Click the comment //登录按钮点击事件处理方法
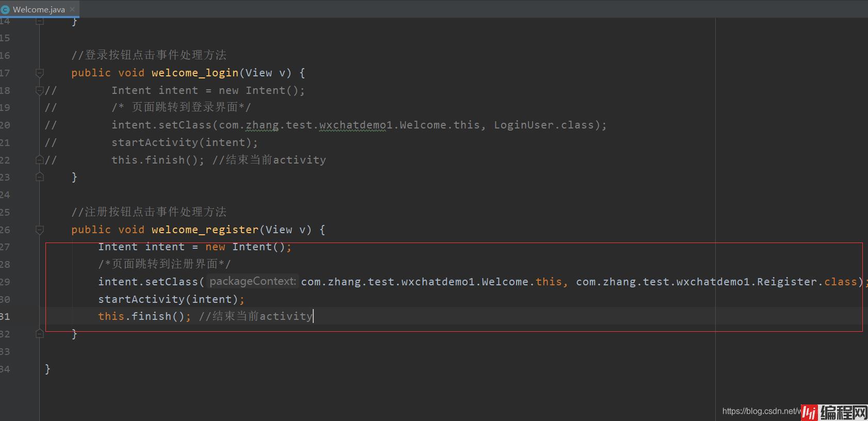The image size is (868, 421). 149,55
